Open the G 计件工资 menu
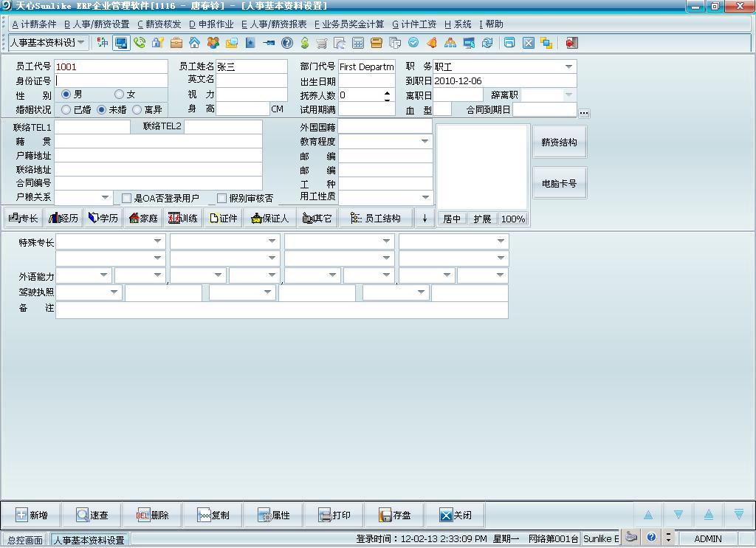 click(414, 24)
